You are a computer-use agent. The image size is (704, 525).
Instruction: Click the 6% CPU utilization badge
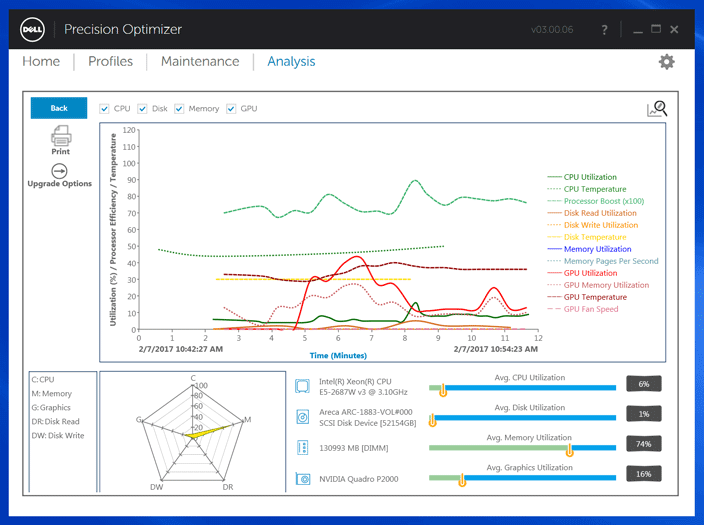pyautogui.click(x=644, y=384)
